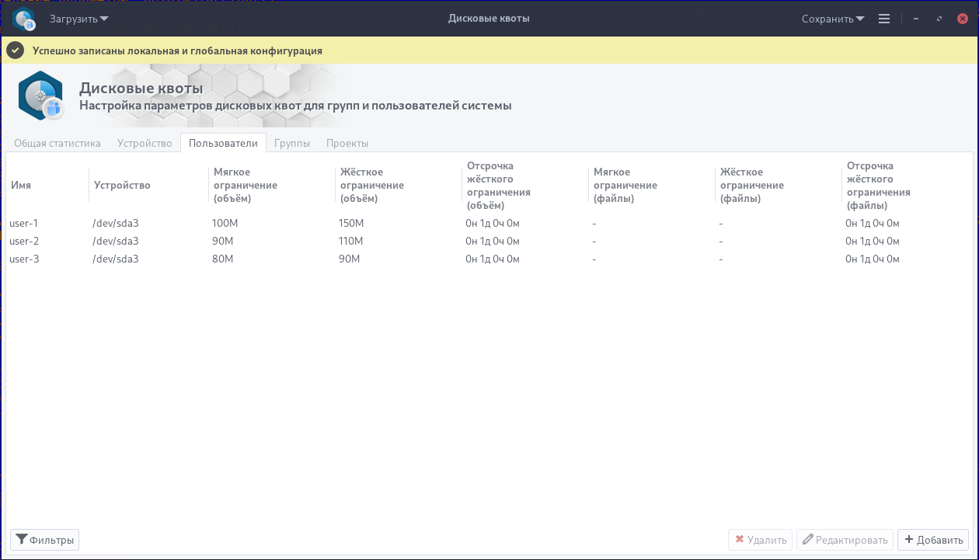This screenshot has height=560, width=979.
Task: Open the Устройство tab
Action: pyautogui.click(x=145, y=143)
